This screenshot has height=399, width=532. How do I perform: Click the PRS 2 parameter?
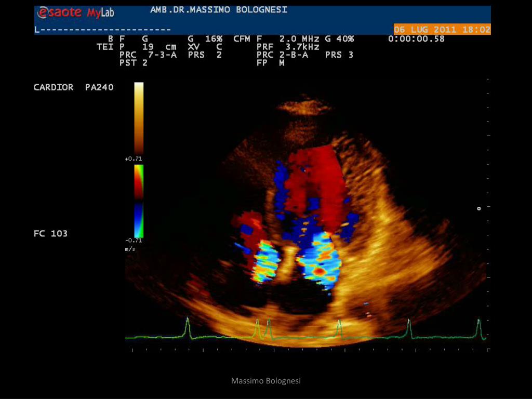205,55
